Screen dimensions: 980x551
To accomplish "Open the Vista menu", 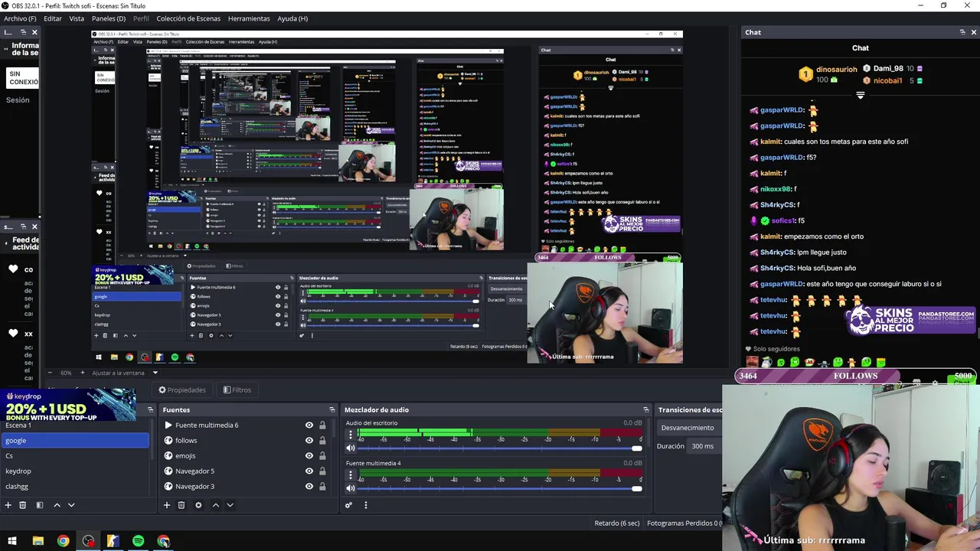I will (x=77, y=18).
